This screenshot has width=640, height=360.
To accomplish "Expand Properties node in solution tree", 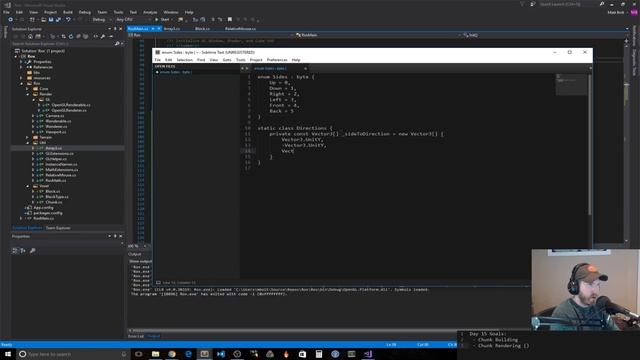I will click(x=22, y=62).
